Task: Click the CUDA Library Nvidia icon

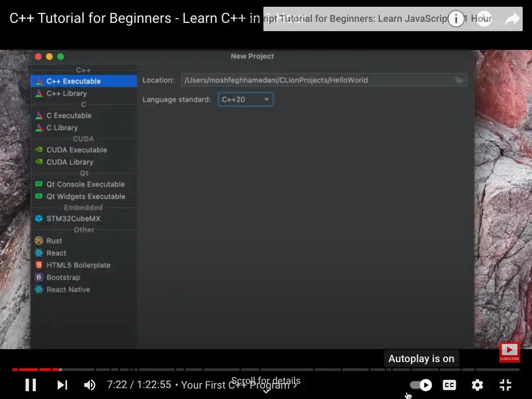Action: coord(39,162)
